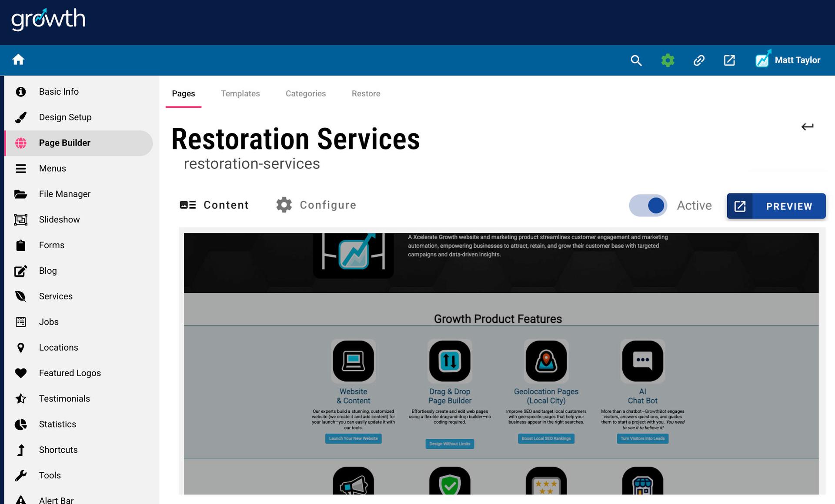The width and height of the screenshot is (835, 504).
Task: Open search with the magnifier icon
Action: (x=636, y=60)
